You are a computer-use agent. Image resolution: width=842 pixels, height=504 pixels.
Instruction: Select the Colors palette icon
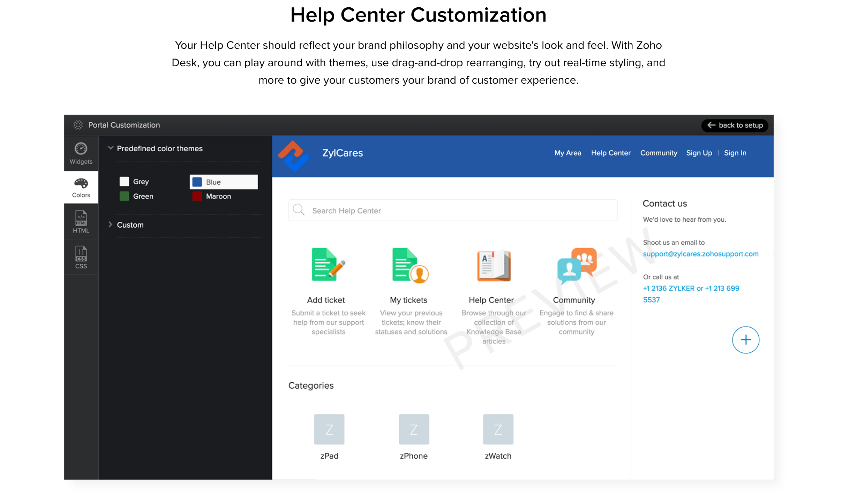click(81, 183)
